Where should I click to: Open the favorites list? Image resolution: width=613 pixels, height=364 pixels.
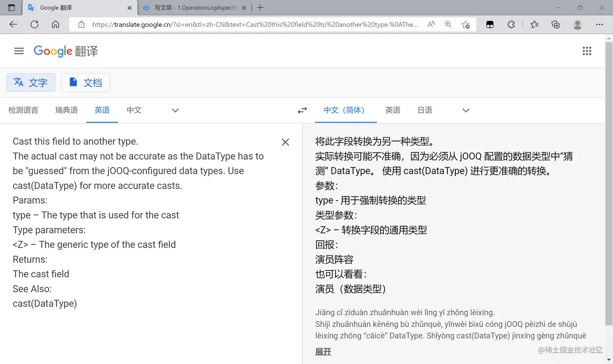pos(534,24)
